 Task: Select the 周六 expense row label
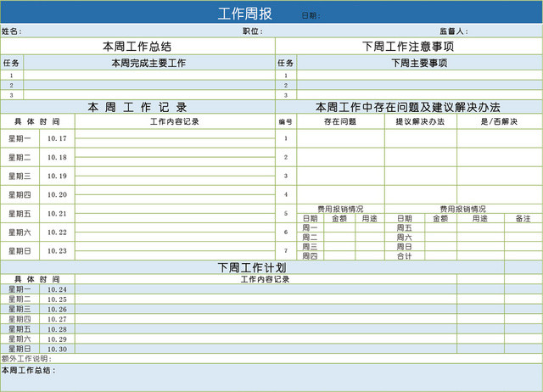[404, 238]
